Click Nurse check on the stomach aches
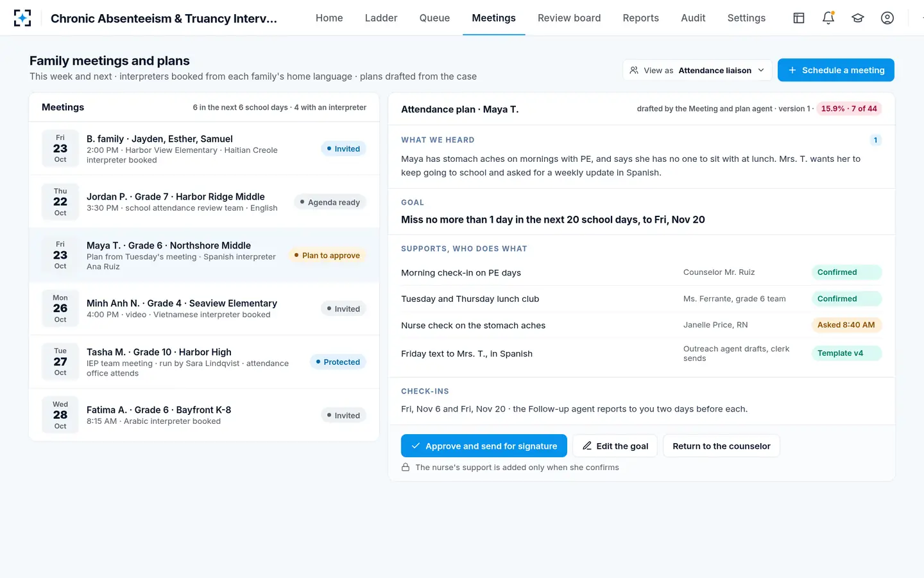This screenshot has width=924, height=578. (474, 326)
